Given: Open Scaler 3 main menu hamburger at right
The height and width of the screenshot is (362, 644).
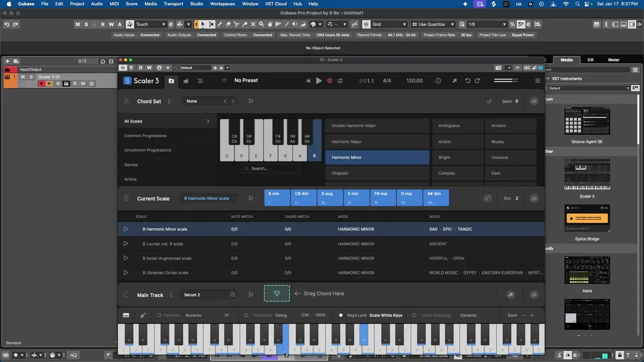Looking at the screenshot, I should pyautogui.click(x=537, y=80).
